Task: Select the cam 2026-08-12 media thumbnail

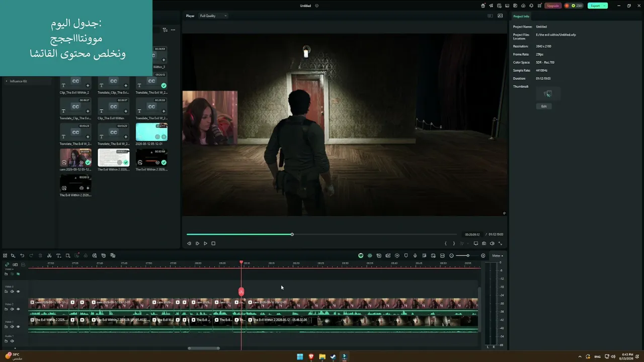Action: (75, 157)
